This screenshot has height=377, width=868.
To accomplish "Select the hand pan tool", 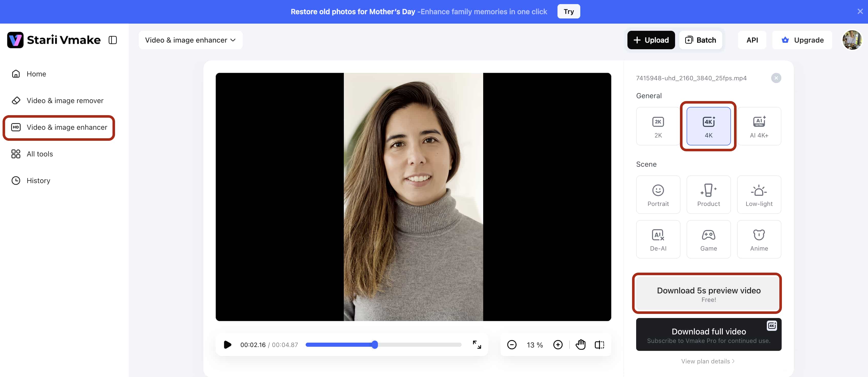I will (580, 345).
